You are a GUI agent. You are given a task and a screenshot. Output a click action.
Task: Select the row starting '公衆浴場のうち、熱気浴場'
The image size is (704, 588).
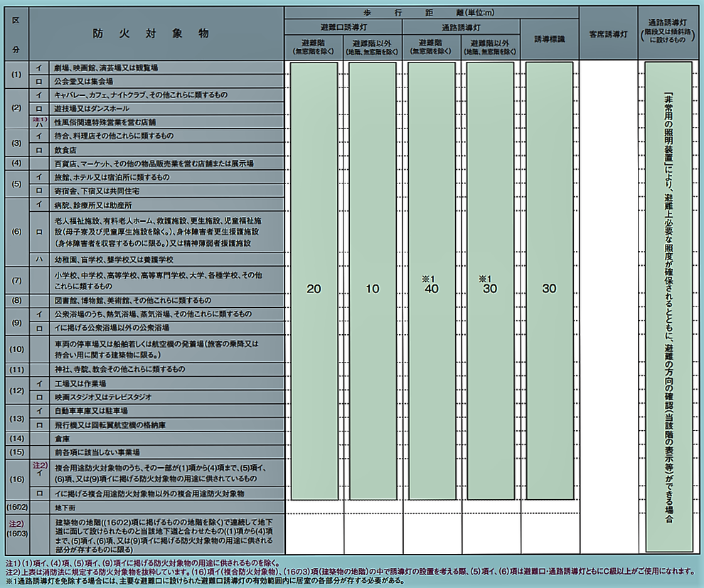coord(166,314)
